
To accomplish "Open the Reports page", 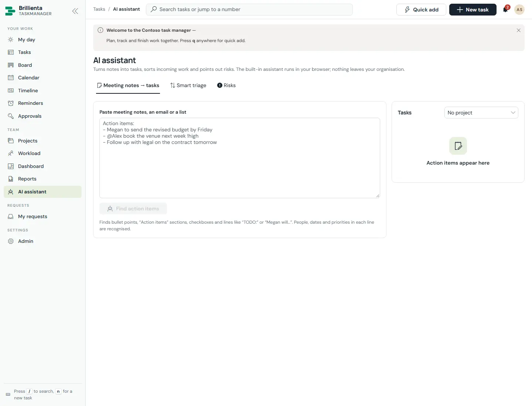I will 42,179.
